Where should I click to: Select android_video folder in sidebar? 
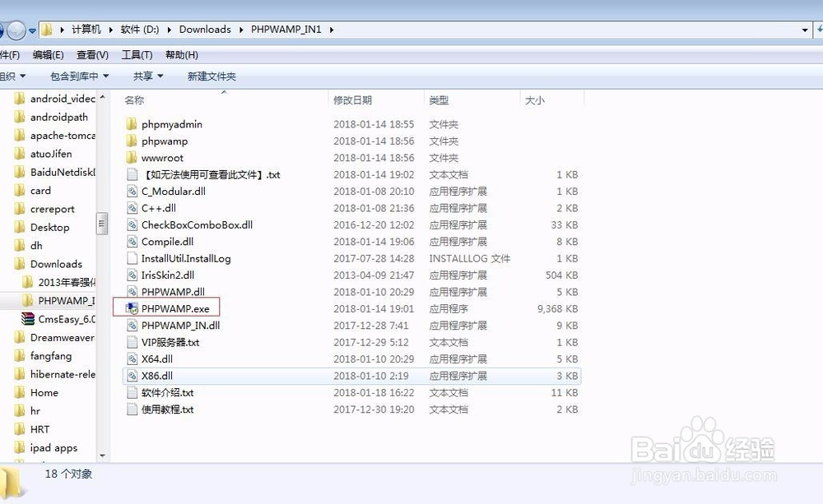pyautogui.click(x=55, y=99)
